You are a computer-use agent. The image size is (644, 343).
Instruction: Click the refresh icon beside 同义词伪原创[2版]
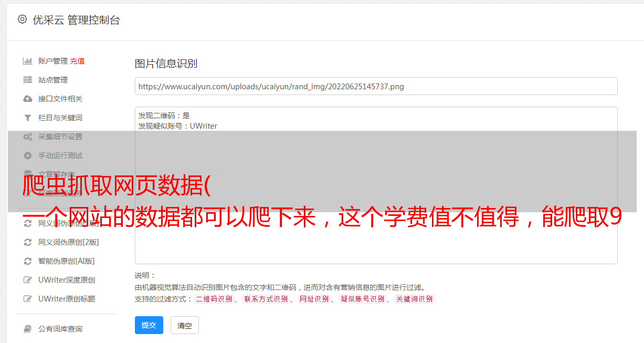[28, 242]
